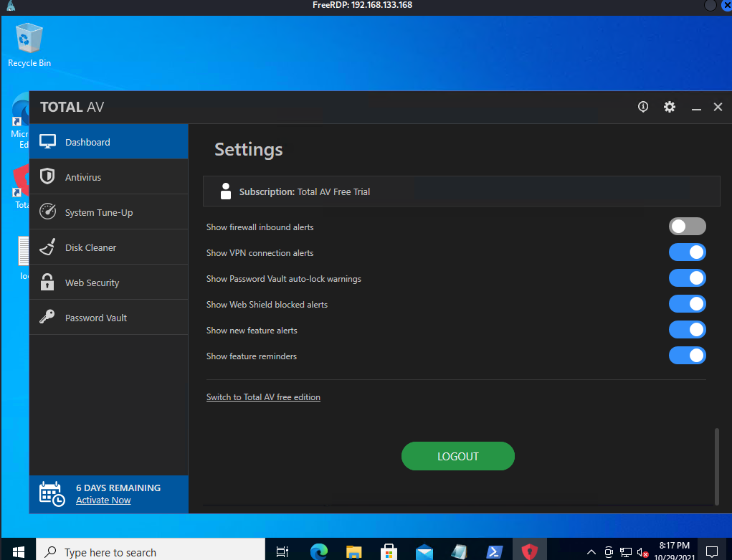Disable Show VPN connection alerts
The width and height of the screenshot is (732, 560).
pyautogui.click(x=687, y=252)
